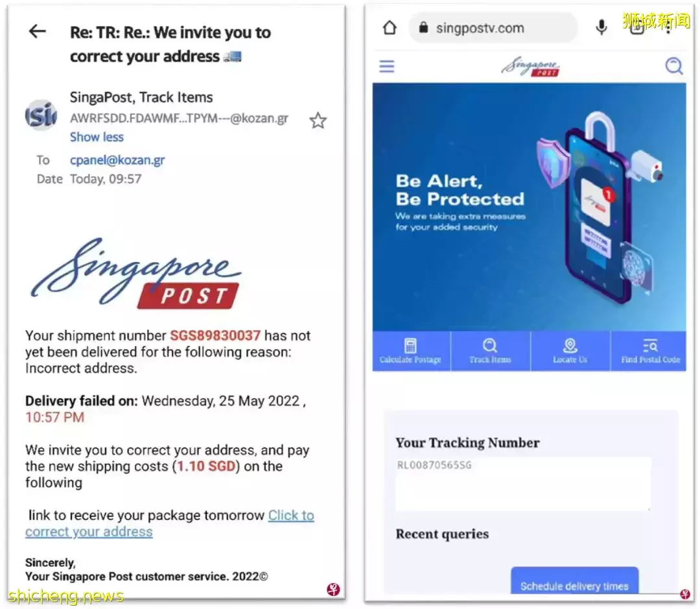Open recipient address cpanel@kozan.gr
700x609 pixels.
(x=117, y=160)
